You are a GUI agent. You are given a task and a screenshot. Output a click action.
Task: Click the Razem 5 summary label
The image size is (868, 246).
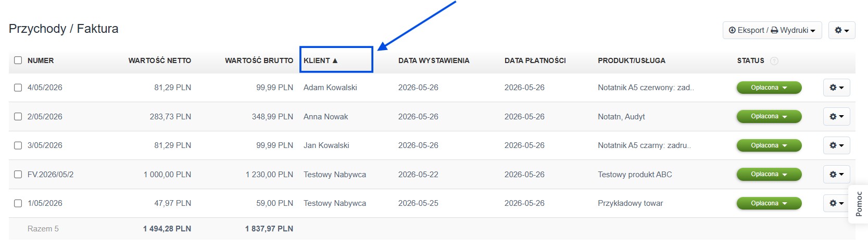(43, 229)
